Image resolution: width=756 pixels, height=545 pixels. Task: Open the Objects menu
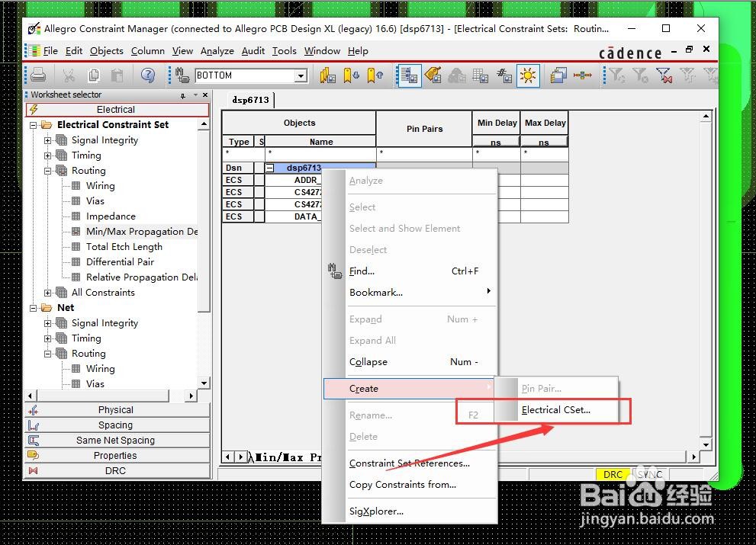pos(107,50)
